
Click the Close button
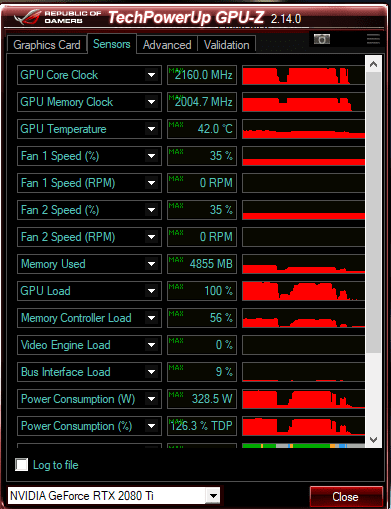[345, 497]
